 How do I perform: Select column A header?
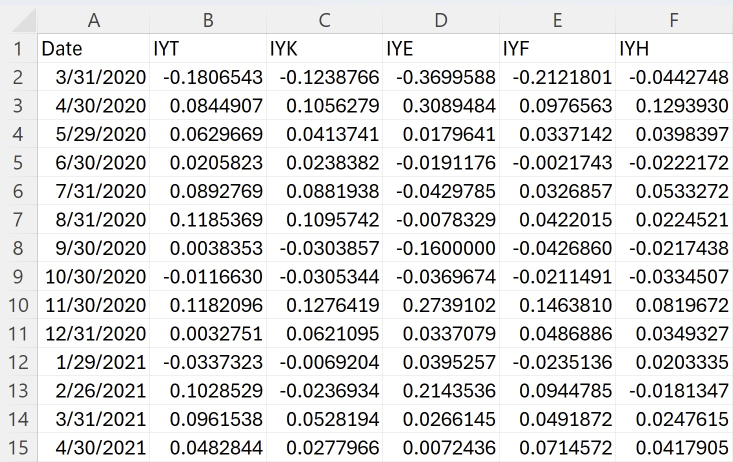pyautogui.click(x=93, y=20)
